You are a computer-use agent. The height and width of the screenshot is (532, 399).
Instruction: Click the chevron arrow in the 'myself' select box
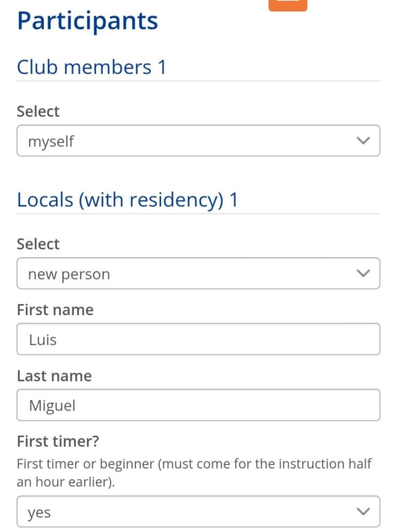point(363,140)
